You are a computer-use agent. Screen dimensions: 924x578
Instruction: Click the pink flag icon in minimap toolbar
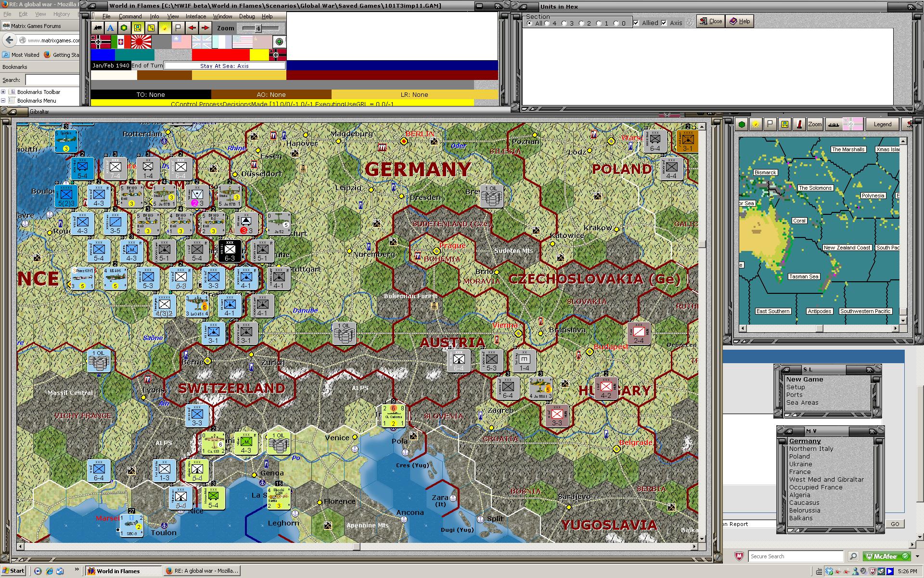coord(852,124)
